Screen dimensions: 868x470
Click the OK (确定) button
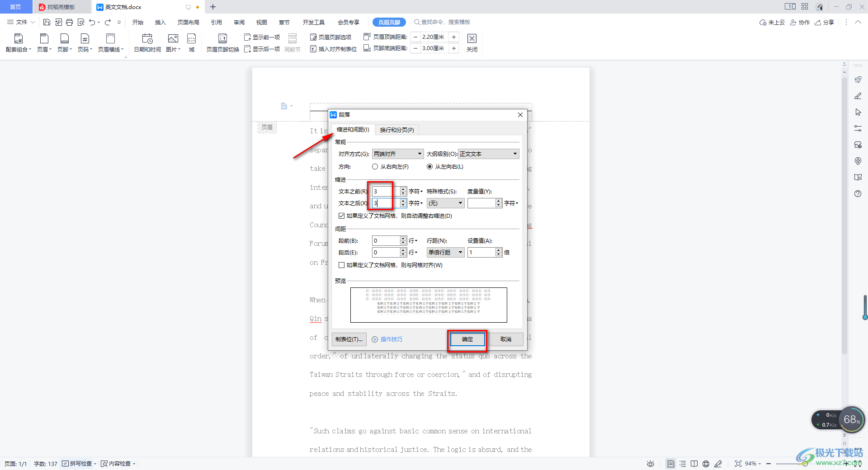pos(467,339)
